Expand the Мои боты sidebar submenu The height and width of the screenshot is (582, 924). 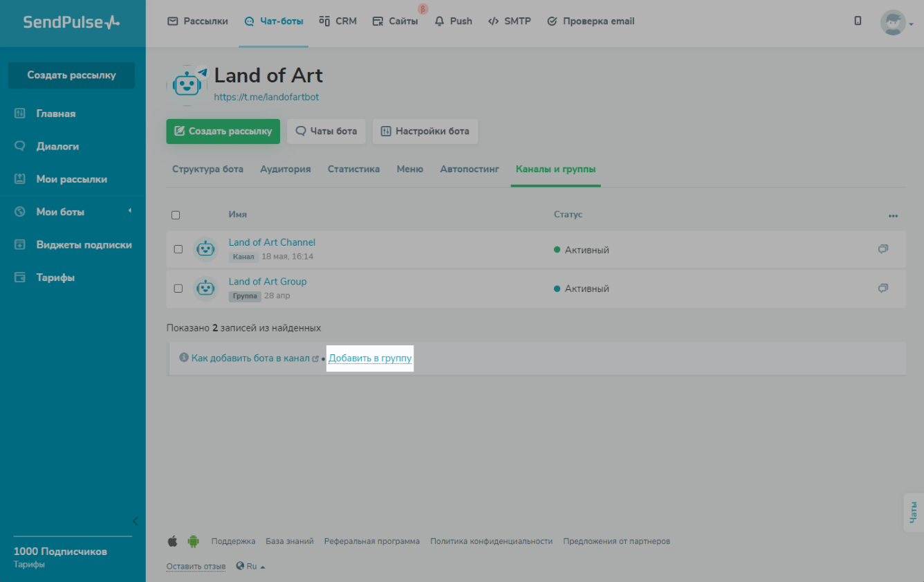click(x=129, y=211)
